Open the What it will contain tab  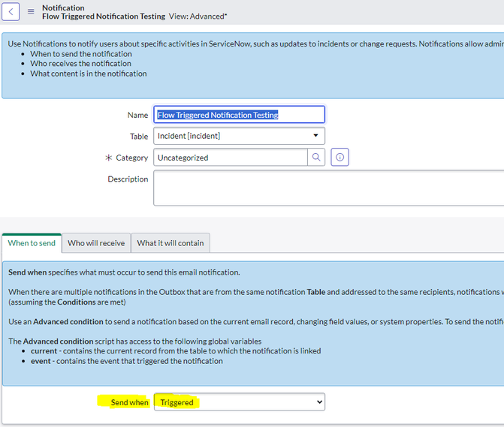(x=171, y=243)
